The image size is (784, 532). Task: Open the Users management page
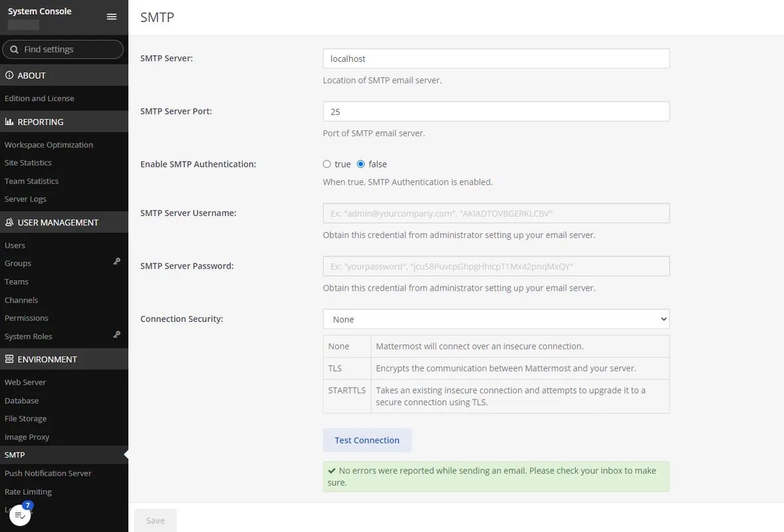point(15,245)
